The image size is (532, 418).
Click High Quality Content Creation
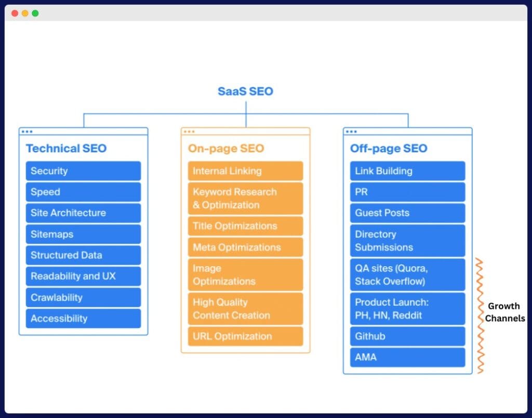[x=245, y=309]
